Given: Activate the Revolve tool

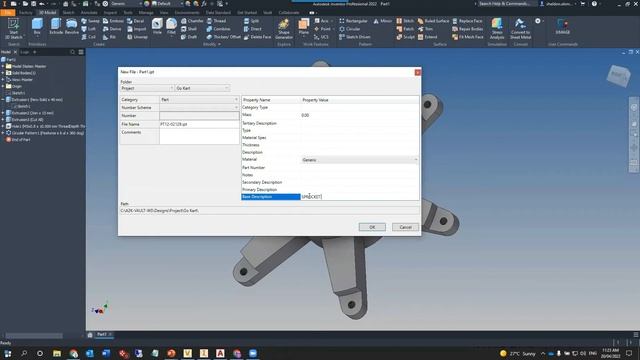Looking at the screenshot, I should (71, 27).
